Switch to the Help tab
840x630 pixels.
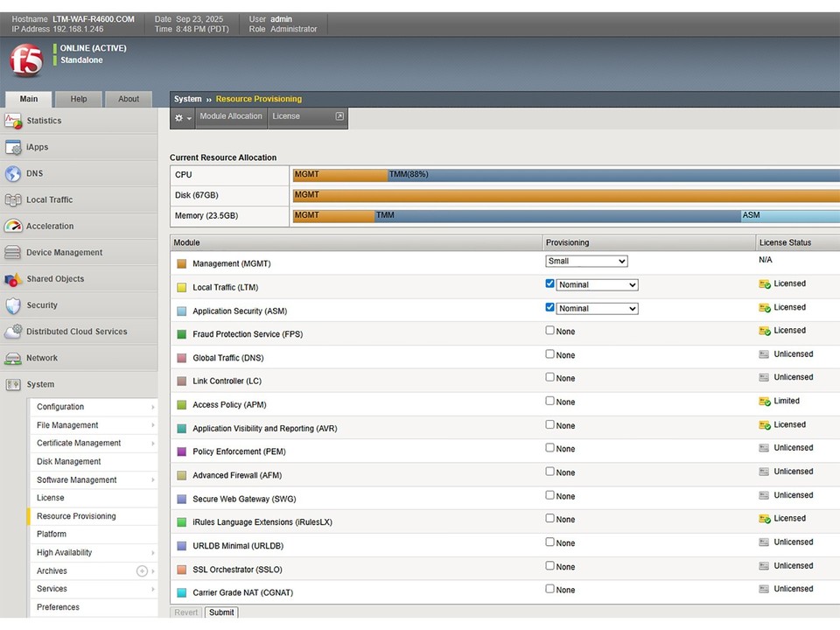[79, 99]
